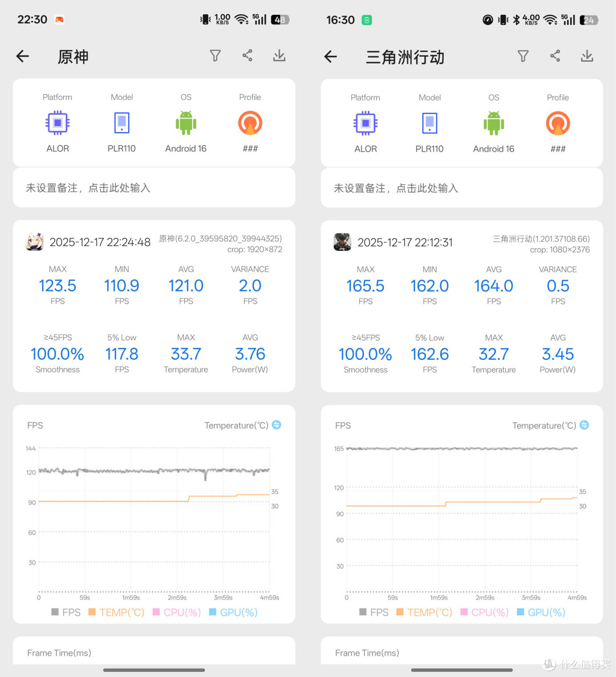Select the 三角洲行动 MAX value 165.5
This screenshot has height=677, width=616.
366,286
